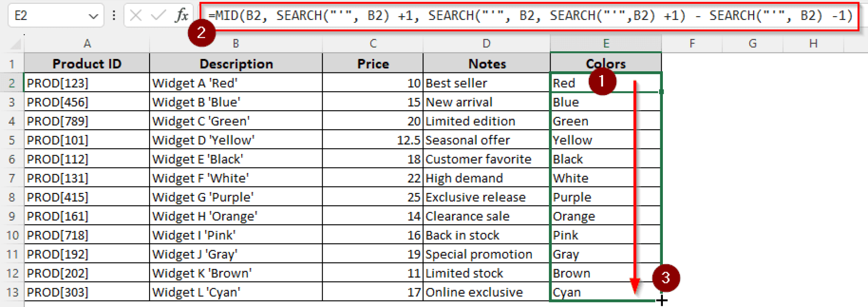Select row 7 header
Screen dimensions: 868x307
(12, 178)
